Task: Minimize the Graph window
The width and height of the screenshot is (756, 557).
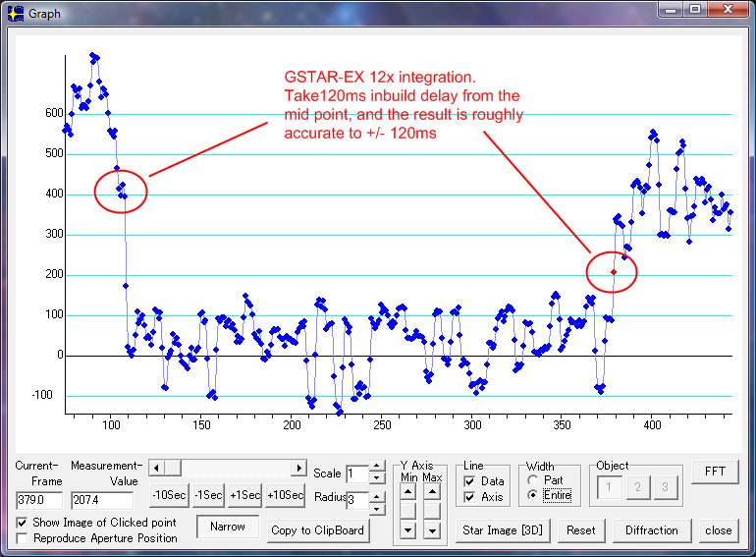Action: (671, 10)
